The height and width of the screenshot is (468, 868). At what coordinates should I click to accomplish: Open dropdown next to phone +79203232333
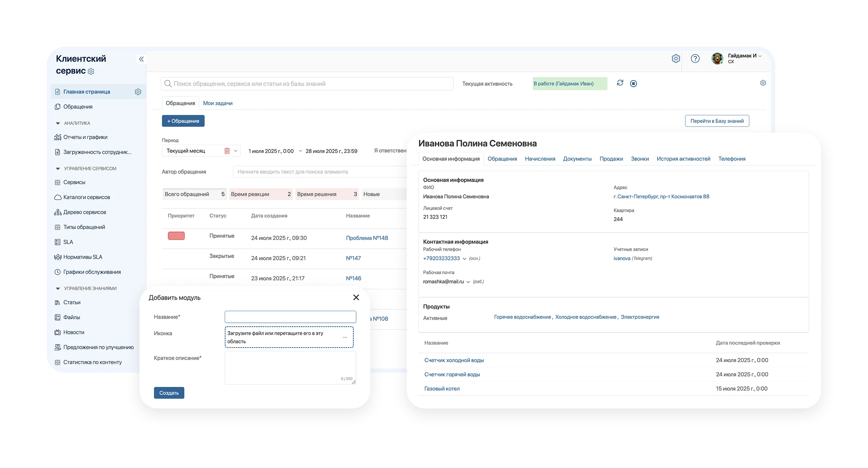[x=464, y=259]
